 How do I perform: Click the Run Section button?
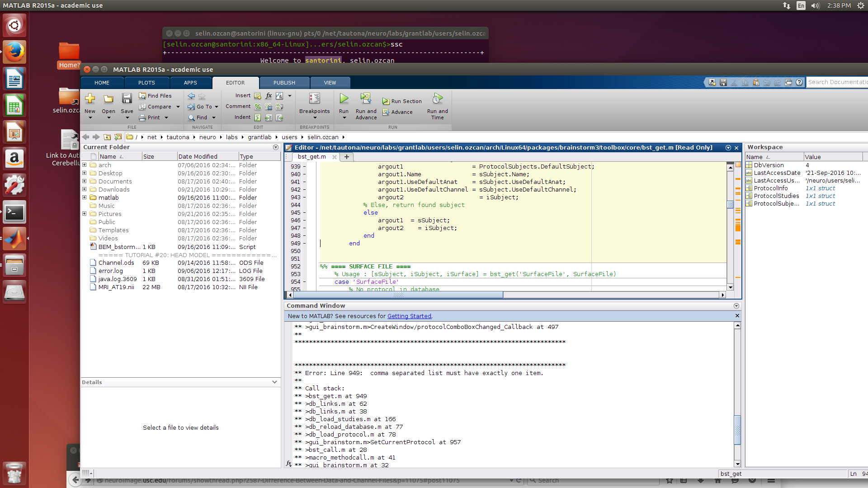pos(402,101)
